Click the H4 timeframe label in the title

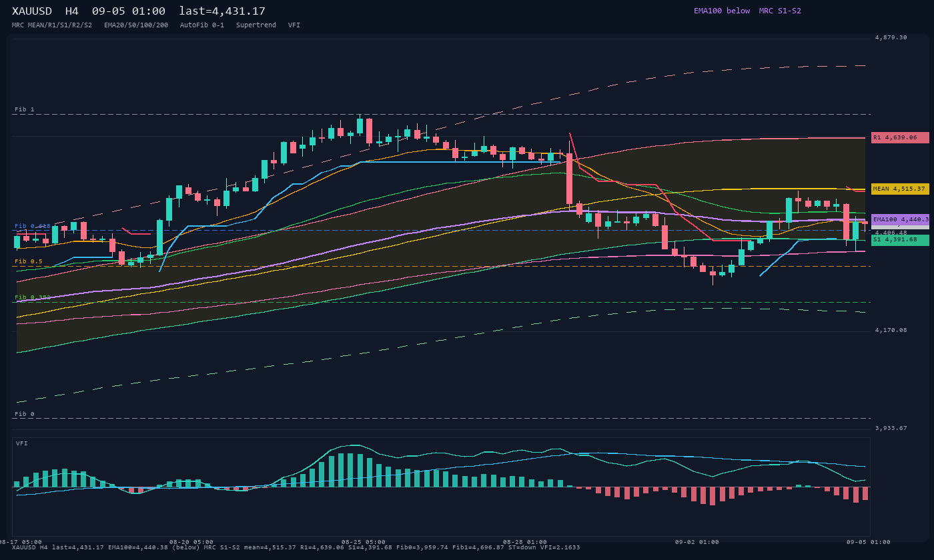[x=72, y=11]
